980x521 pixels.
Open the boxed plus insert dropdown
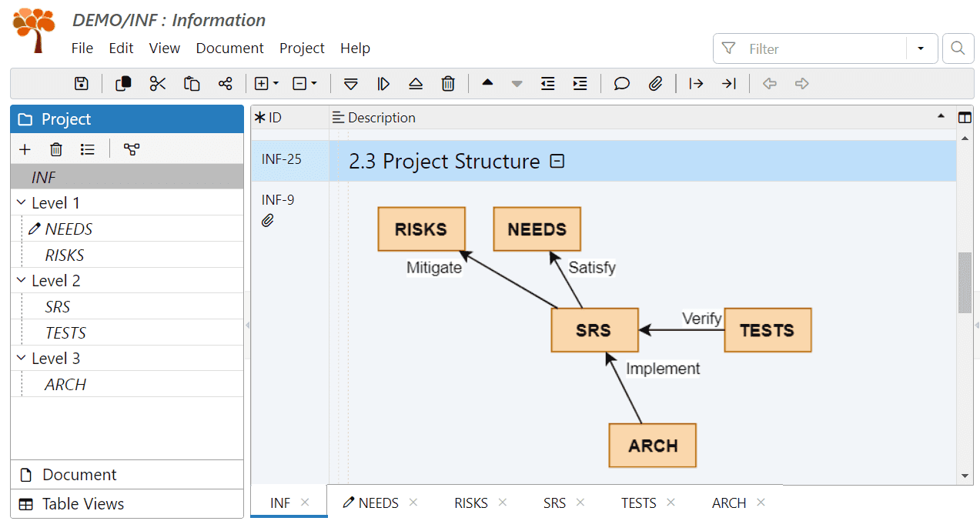tap(266, 84)
